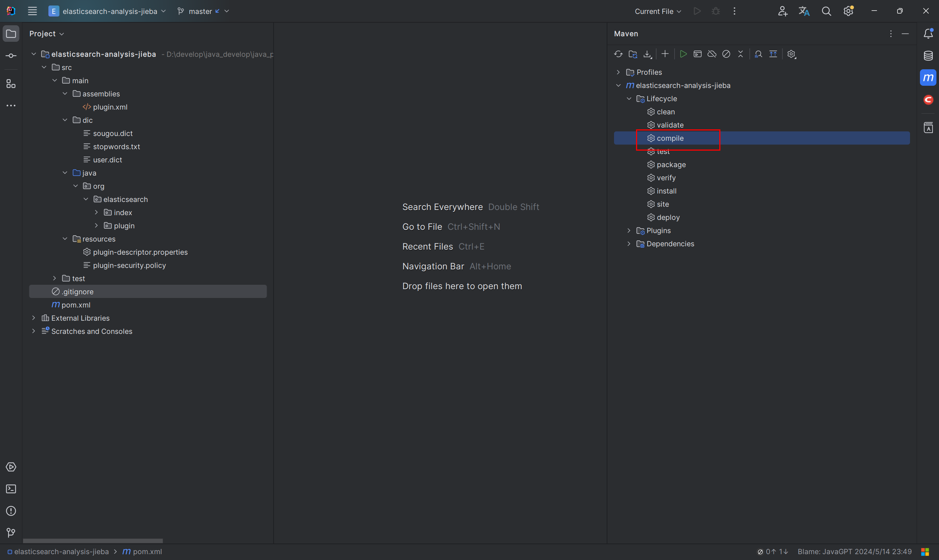This screenshot has width=939, height=560.
Task: Open IDE and Project Settings gear
Action: click(848, 11)
